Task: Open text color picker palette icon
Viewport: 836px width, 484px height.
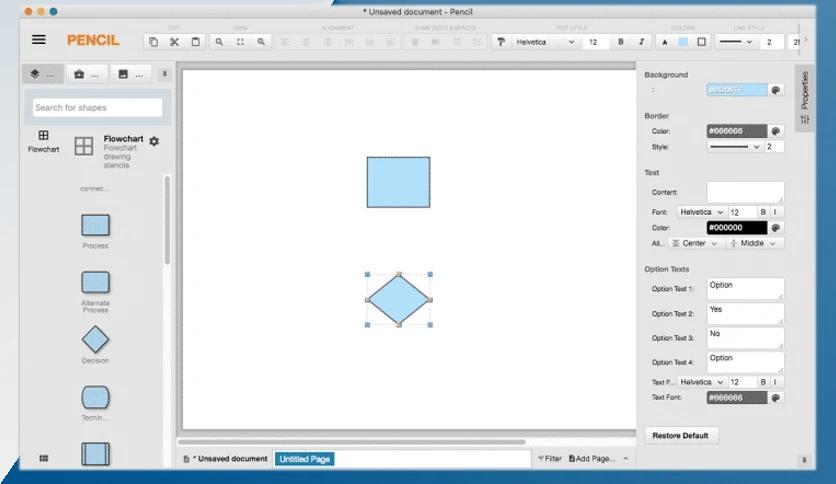Action: coord(776,228)
